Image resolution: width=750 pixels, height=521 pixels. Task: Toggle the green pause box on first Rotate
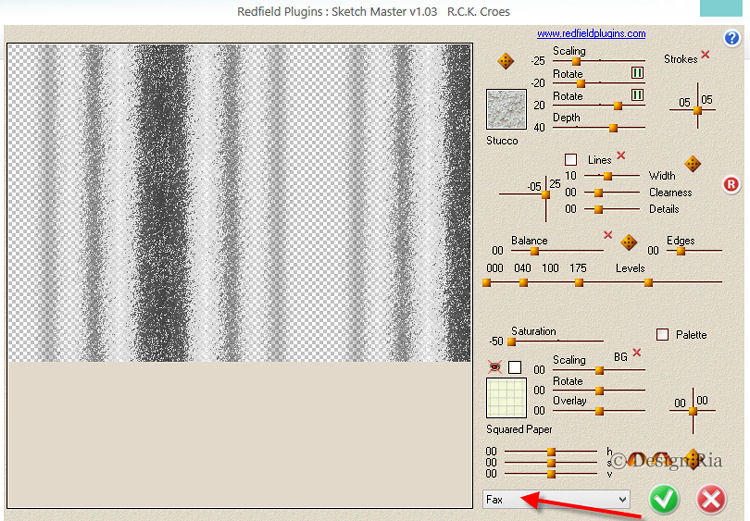click(636, 73)
